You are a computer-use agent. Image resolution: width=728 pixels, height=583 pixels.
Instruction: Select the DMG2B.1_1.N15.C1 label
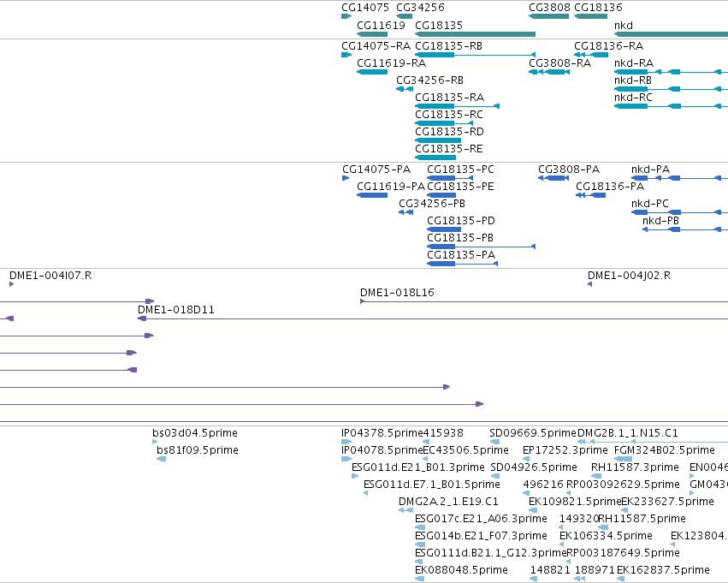click(628, 433)
